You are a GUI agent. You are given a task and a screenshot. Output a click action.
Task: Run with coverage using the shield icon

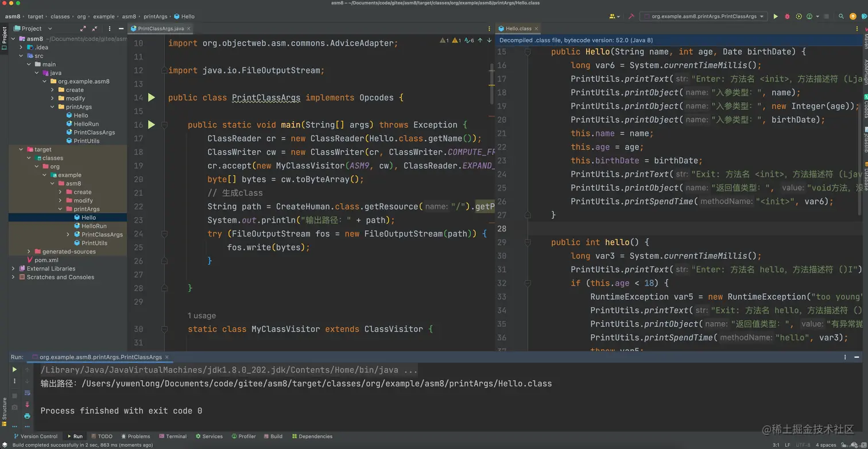click(x=799, y=17)
